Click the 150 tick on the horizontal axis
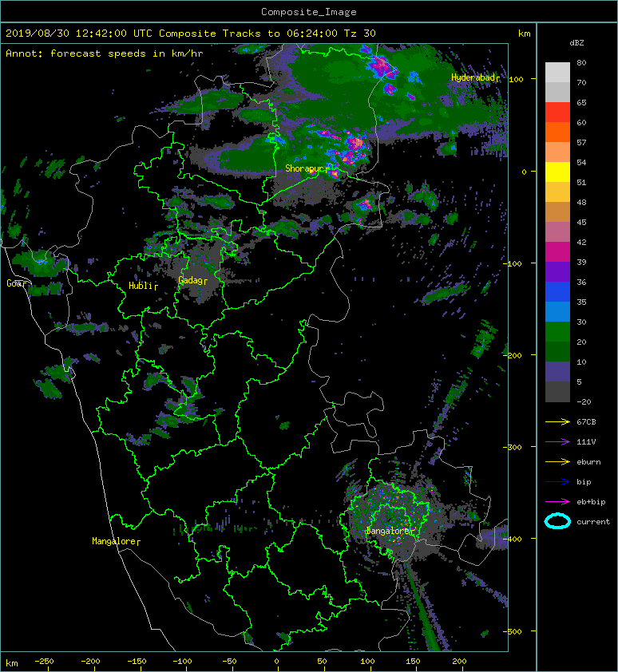The height and width of the screenshot is (672, 618). (x=413, y=662)
